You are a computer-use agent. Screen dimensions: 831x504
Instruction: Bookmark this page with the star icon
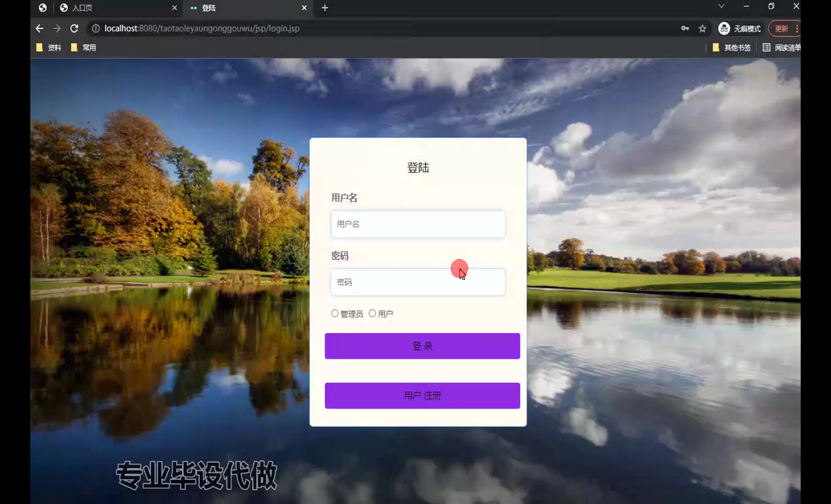(x=703, y=29)
